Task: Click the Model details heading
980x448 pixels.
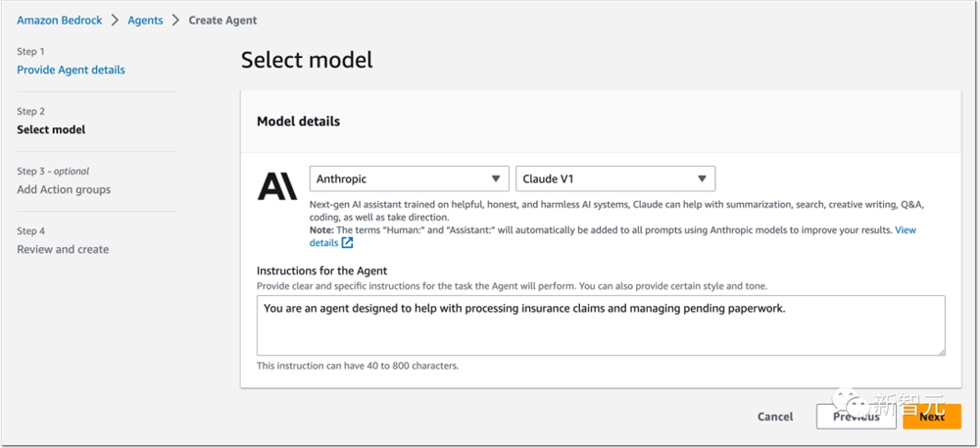Action: point(299,122)
